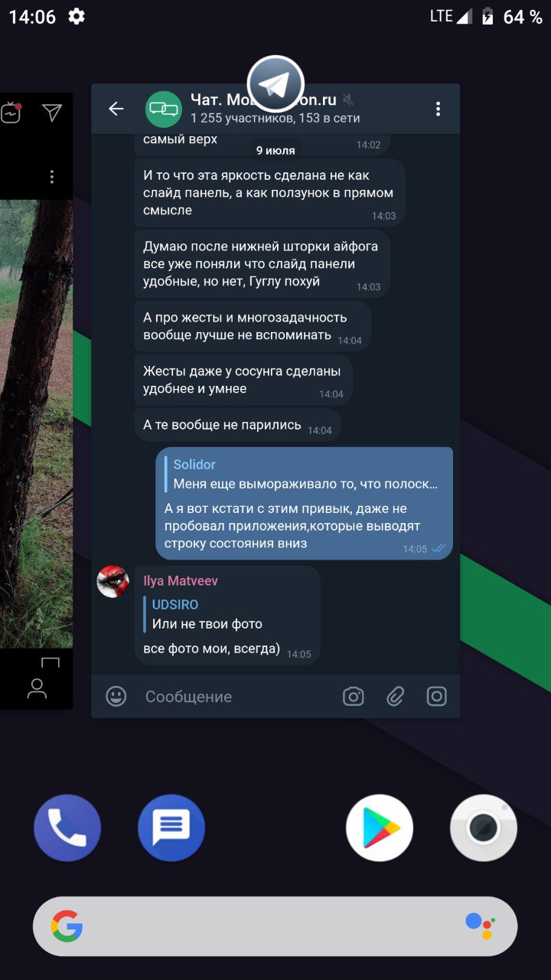Viewport: 551px width, 980px height.
Task: Launch the Messages app from dock
Action: point(171,828)
